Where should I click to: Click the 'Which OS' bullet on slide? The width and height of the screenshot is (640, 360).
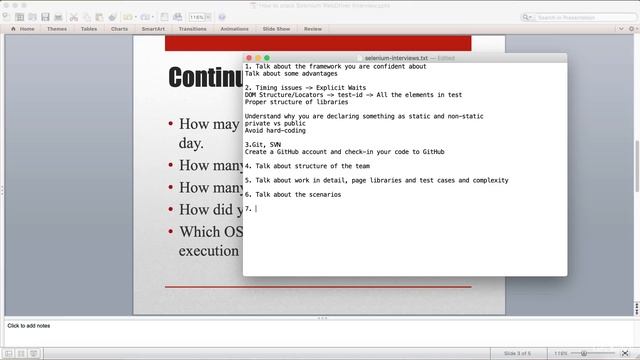coord(211,232)
